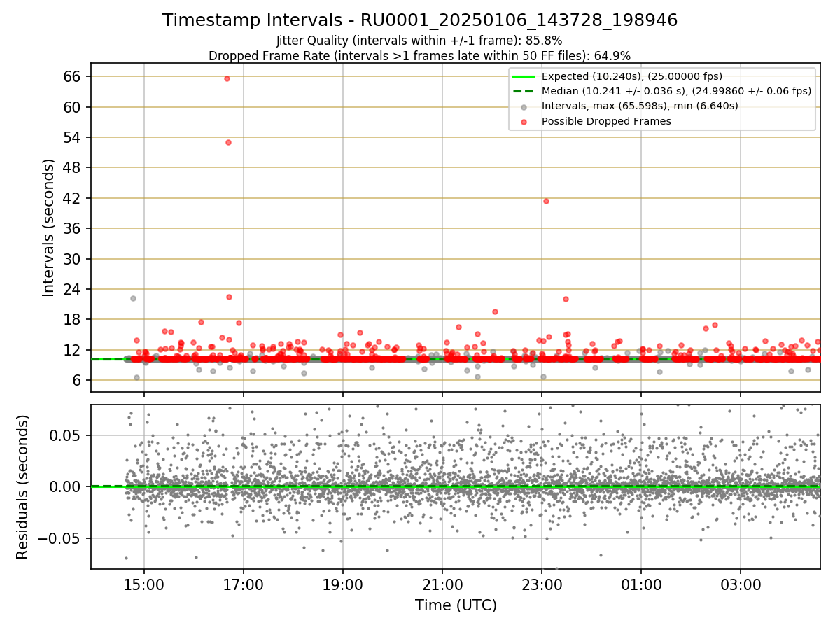Image resolution: width=840 pixels, height=630 pixels.
Task: Click the 18 y-axis tick label
Action: [x=73, y=319]
